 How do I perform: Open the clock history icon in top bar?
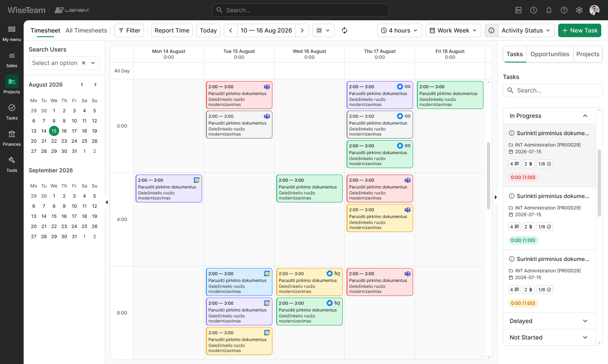(x=534, y=10)
